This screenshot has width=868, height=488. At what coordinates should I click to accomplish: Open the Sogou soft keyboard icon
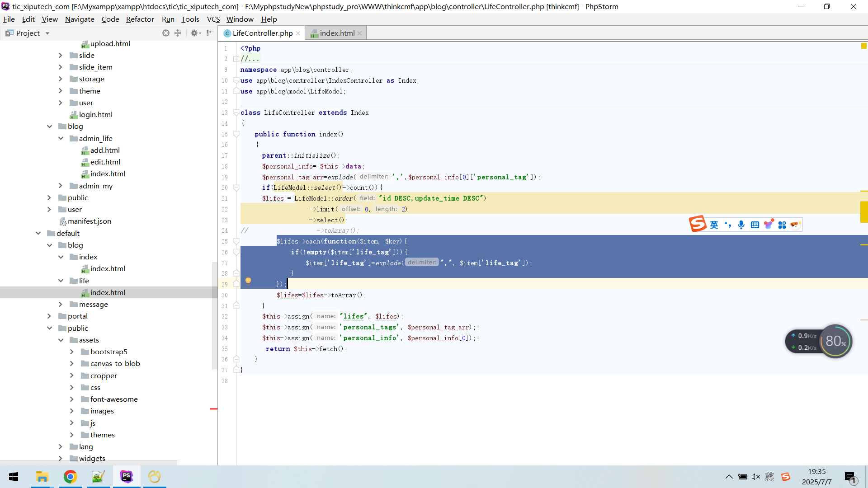point(755,225)
